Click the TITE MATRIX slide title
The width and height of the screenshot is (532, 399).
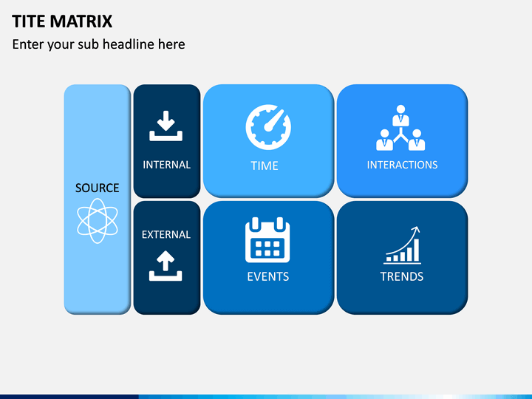click(62, 21)
